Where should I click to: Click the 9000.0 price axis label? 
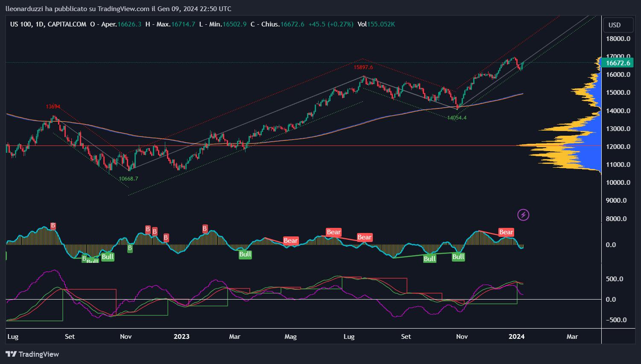click(x=617, y=201)
